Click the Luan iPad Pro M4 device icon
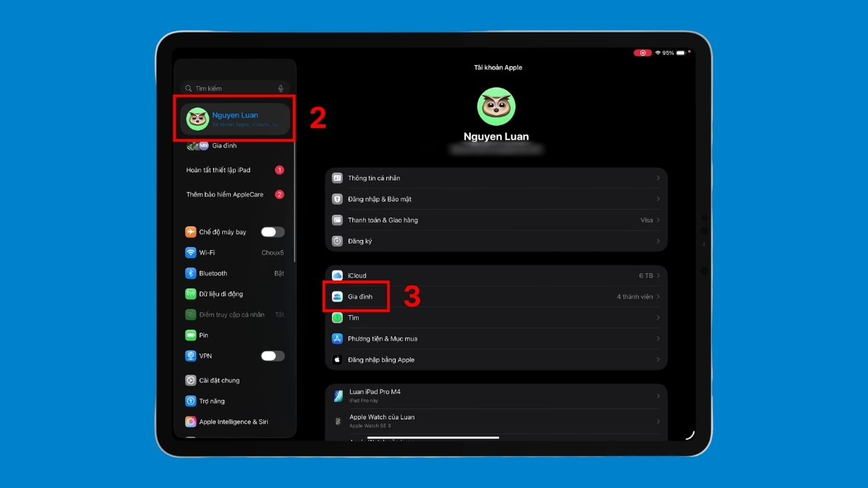The height and width of the screenshot is (488, 868). tap(338, 395)
